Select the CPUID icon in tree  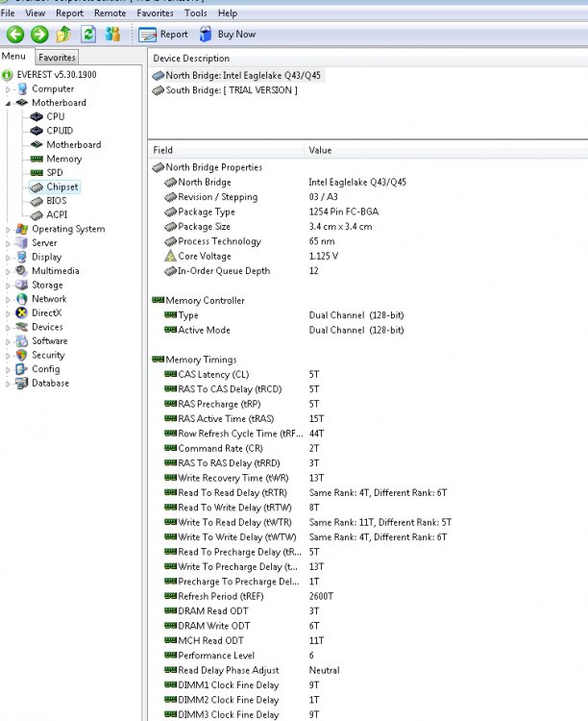[37, 131]
